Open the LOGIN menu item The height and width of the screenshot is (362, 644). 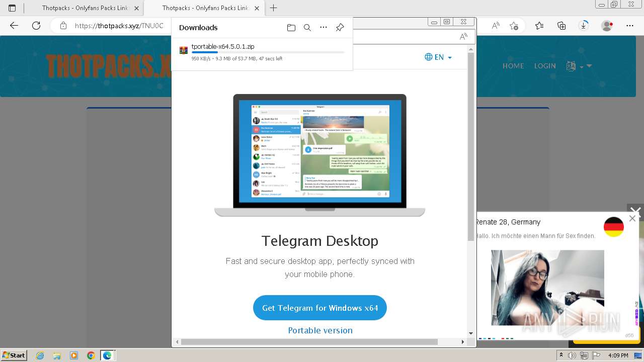545,66
